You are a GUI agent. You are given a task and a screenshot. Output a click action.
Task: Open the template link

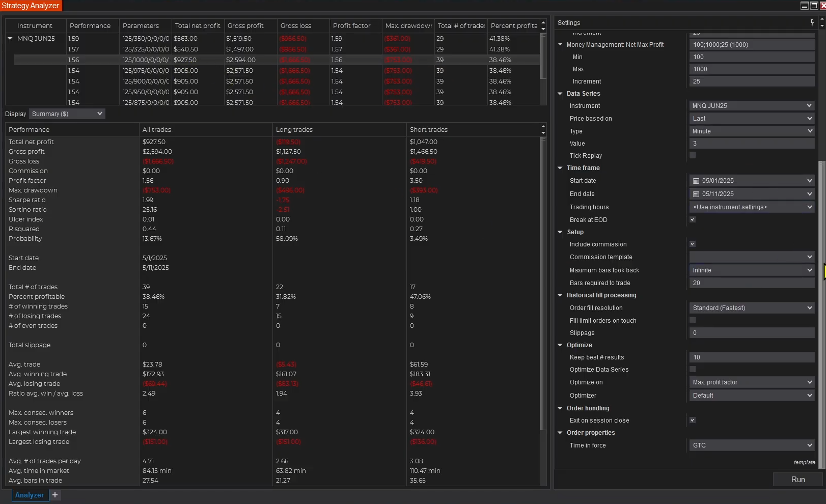click(804, 462)
